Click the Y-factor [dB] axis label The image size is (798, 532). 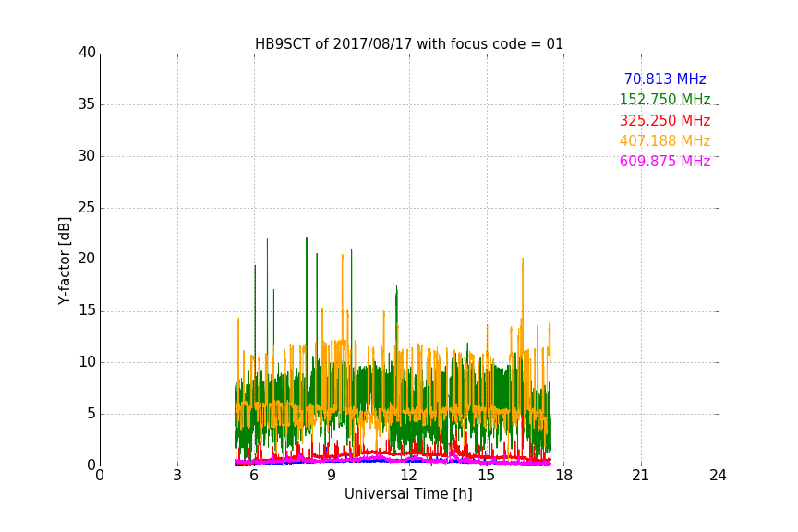pos(64,260)
